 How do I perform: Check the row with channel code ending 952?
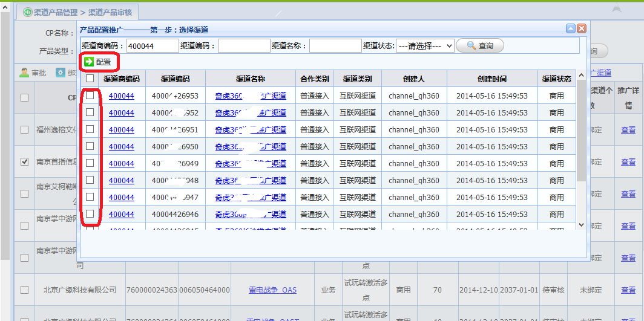[90, 112]
